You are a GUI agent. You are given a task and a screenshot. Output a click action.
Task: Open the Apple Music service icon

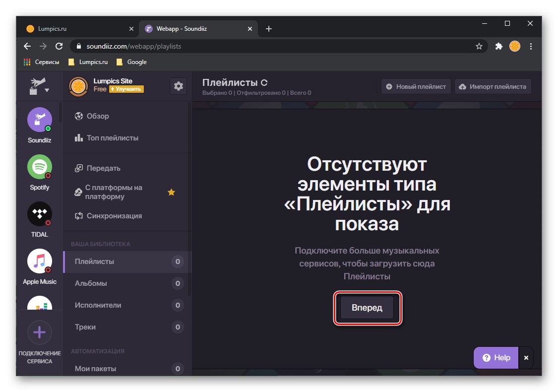point(39,261)
